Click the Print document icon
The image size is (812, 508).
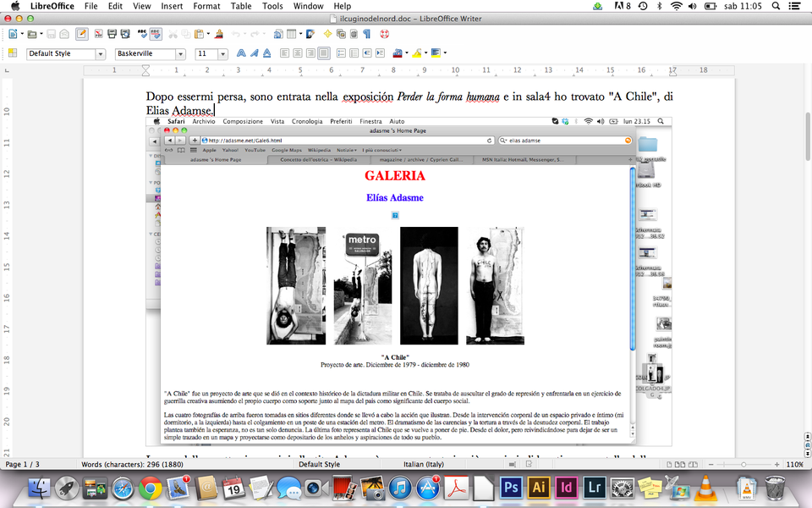coord(112,34)
